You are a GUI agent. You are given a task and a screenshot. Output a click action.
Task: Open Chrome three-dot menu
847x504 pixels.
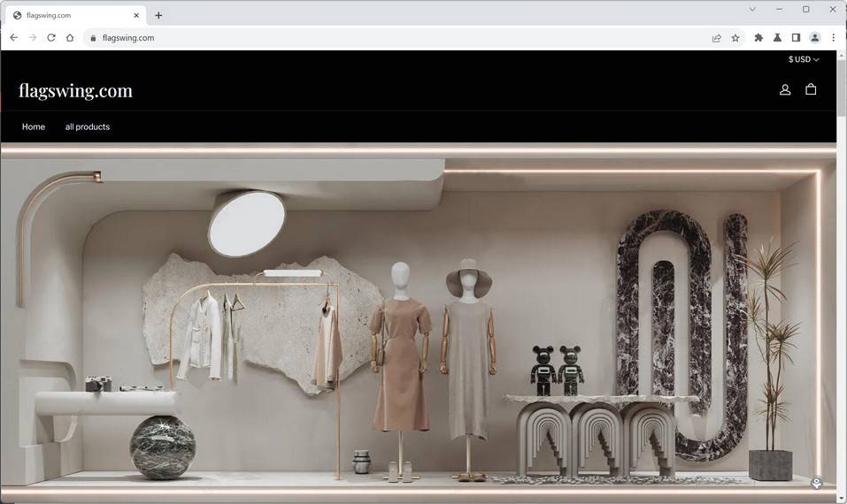click(x=834, y=38)
